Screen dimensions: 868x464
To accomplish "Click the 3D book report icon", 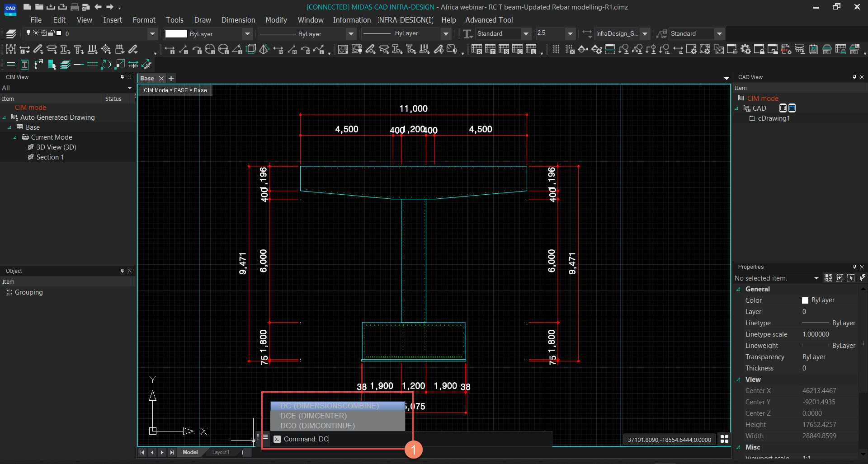I will click(813, 49).
